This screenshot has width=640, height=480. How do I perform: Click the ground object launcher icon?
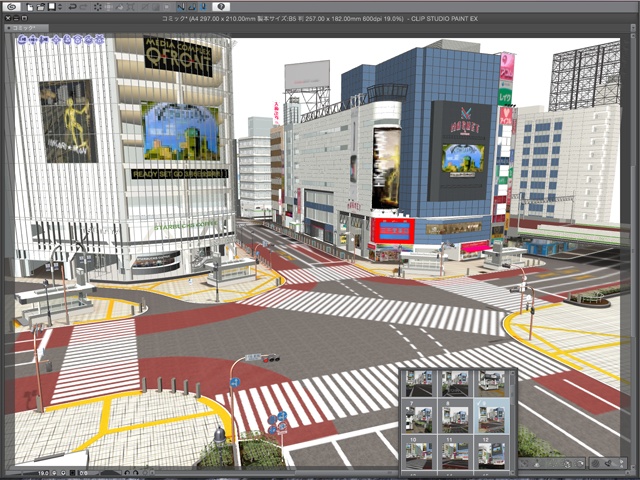click(x=537, y=463)
